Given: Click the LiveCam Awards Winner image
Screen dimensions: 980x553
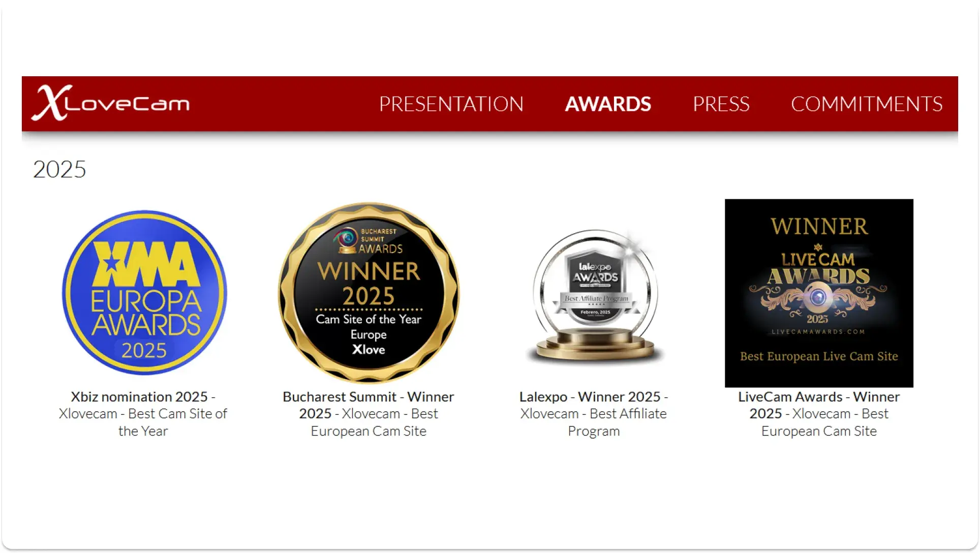Looking at the screenshot, I should pyautogui.click(x=819, y=293).
